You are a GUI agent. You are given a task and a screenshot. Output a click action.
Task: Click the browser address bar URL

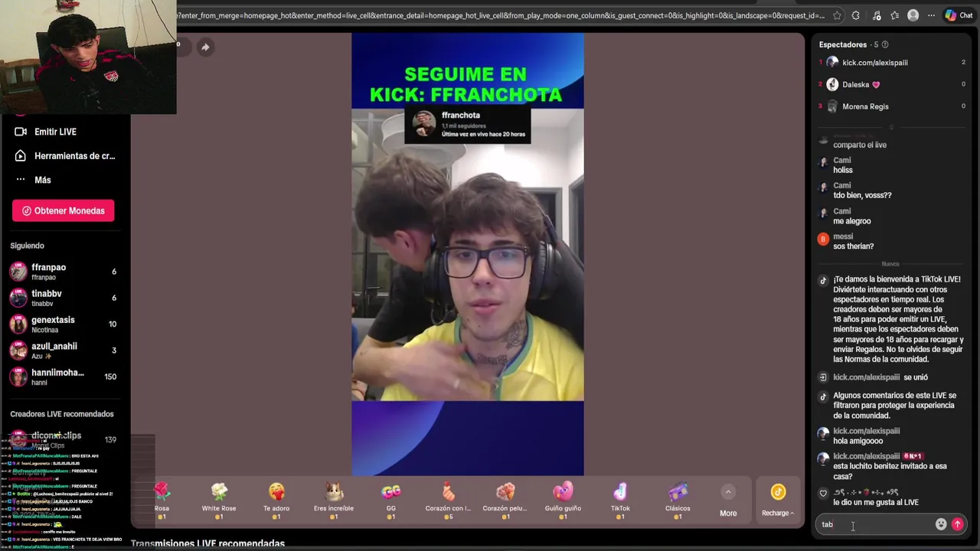[x=501, y=15]
